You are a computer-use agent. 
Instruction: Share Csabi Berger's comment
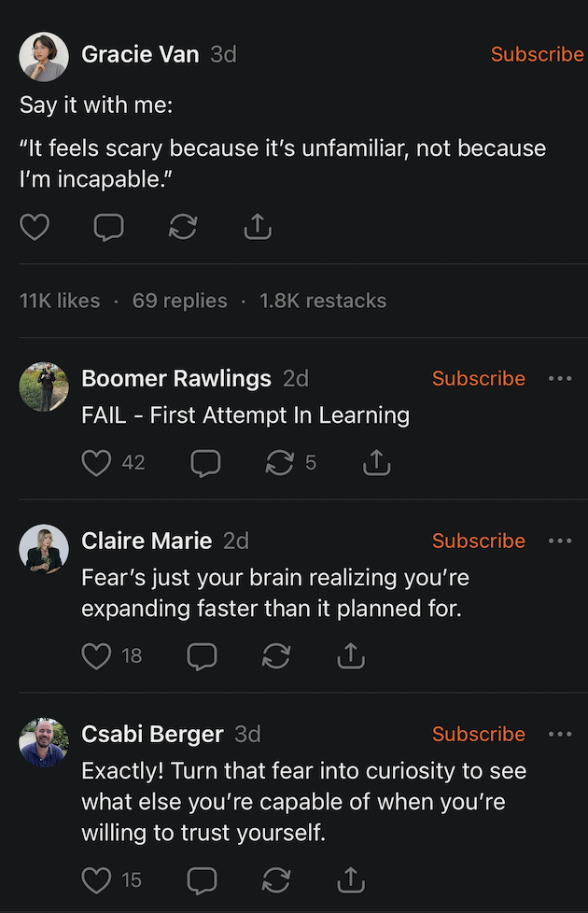(x=350, y=879)
